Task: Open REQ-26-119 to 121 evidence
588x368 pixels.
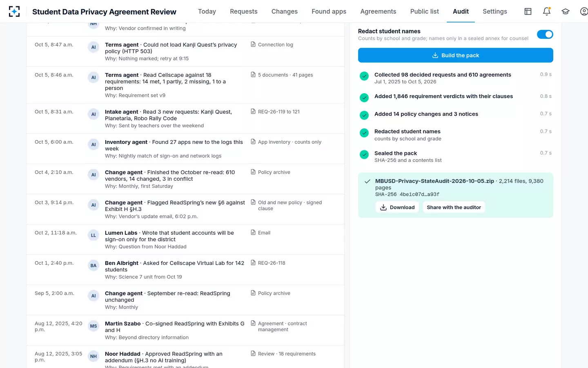Action: pos(275,112)
